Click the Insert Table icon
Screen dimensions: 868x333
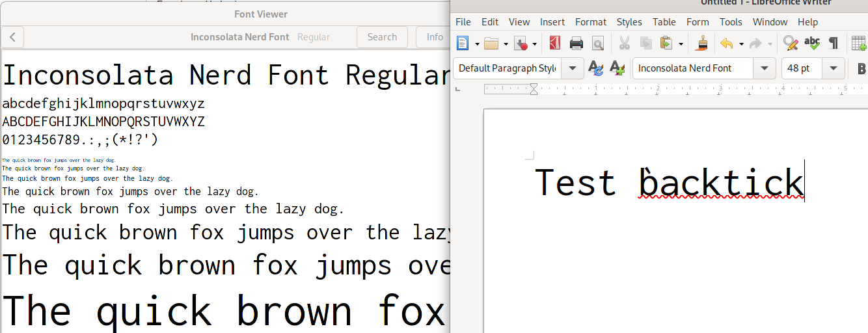[x=859, y=44]
